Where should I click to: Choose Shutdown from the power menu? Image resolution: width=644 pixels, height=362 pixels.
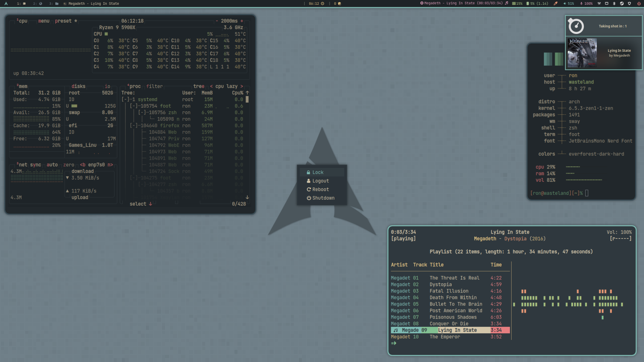(322, 198)
